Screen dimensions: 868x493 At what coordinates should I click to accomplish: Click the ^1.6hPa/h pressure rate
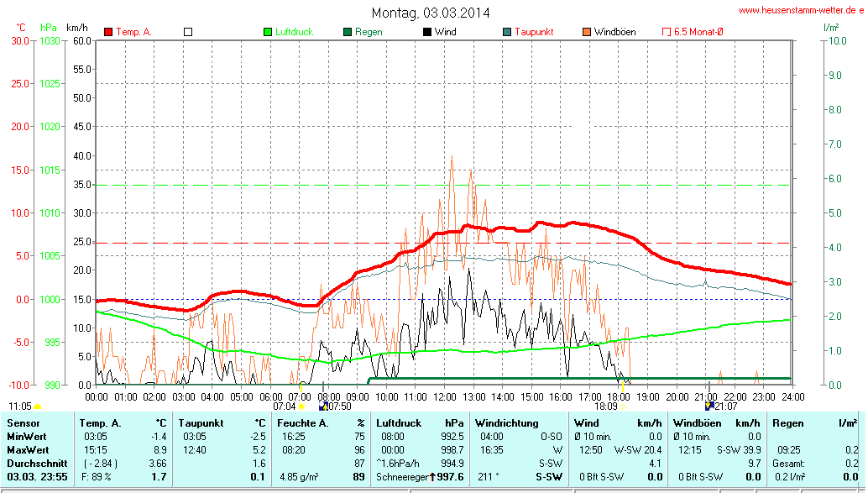click(x=397, y=463)
